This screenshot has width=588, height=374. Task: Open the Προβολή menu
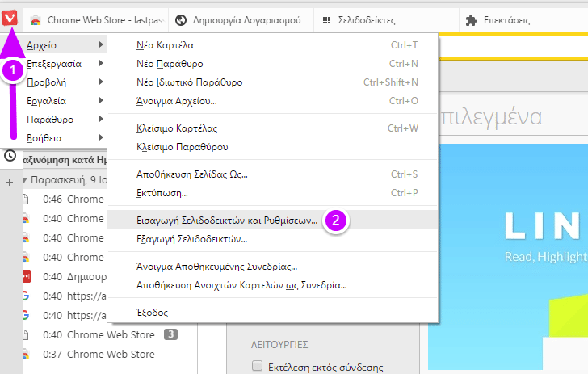pyautogui.click(x=47, y=82)
